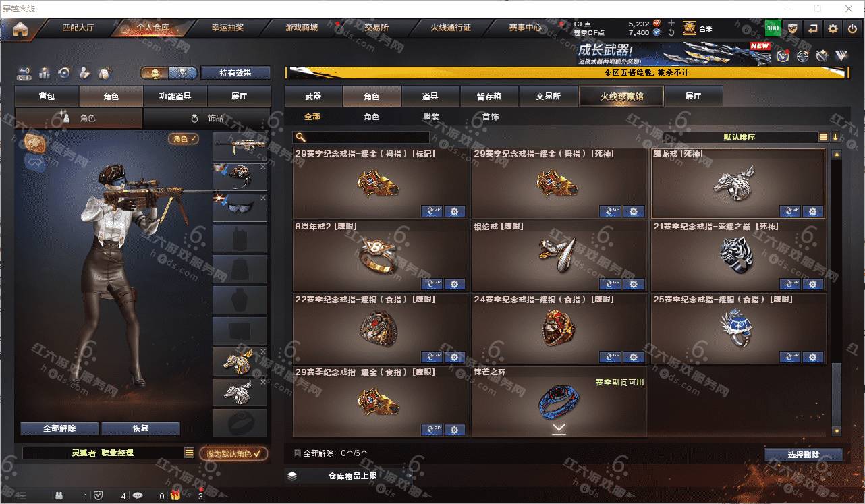Image resolution: width=865 pixels, height=504 pixels.
Task: Click the ranking podium icon
Action: 45,73
